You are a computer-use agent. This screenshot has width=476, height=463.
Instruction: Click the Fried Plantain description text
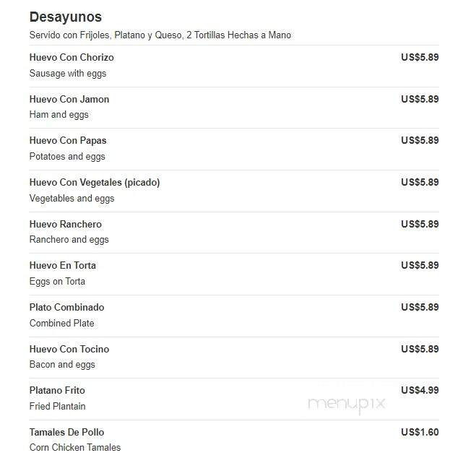tap(57, 406)
